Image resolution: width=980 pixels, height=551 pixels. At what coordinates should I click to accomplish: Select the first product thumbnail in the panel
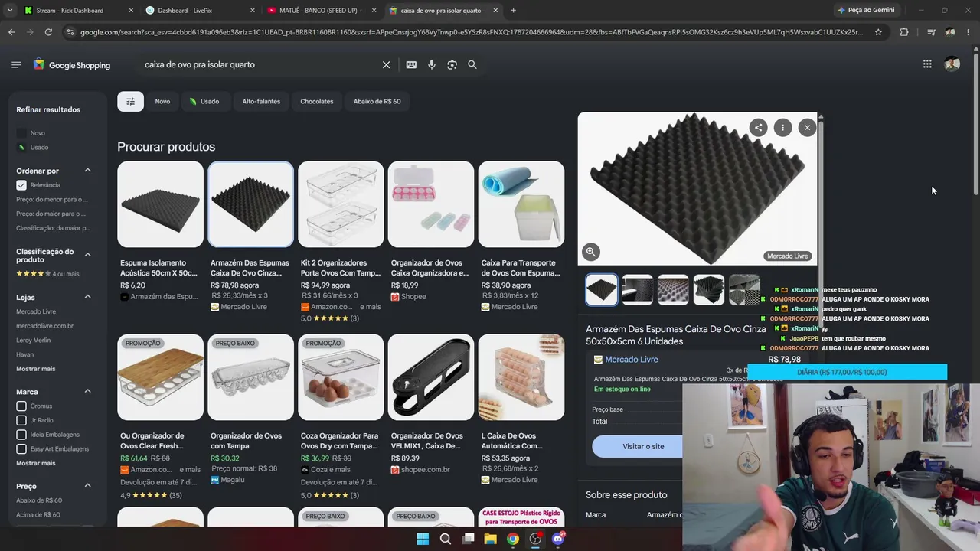click(602, 290)
